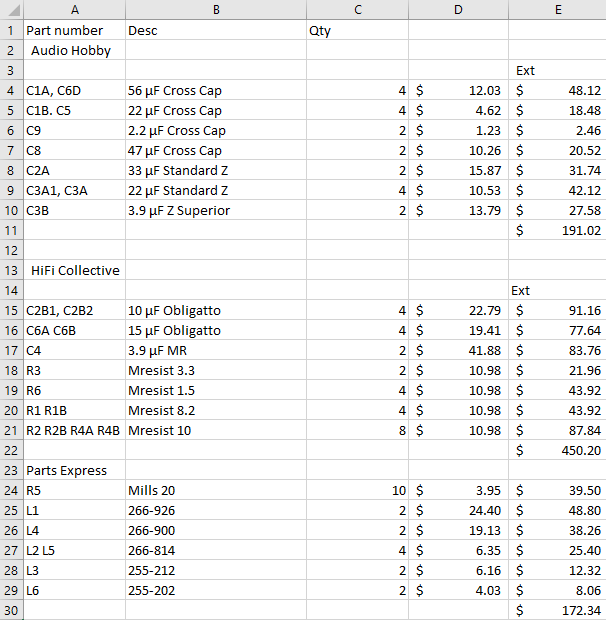
Task: Click extended total 48.12
Action: 557,90
